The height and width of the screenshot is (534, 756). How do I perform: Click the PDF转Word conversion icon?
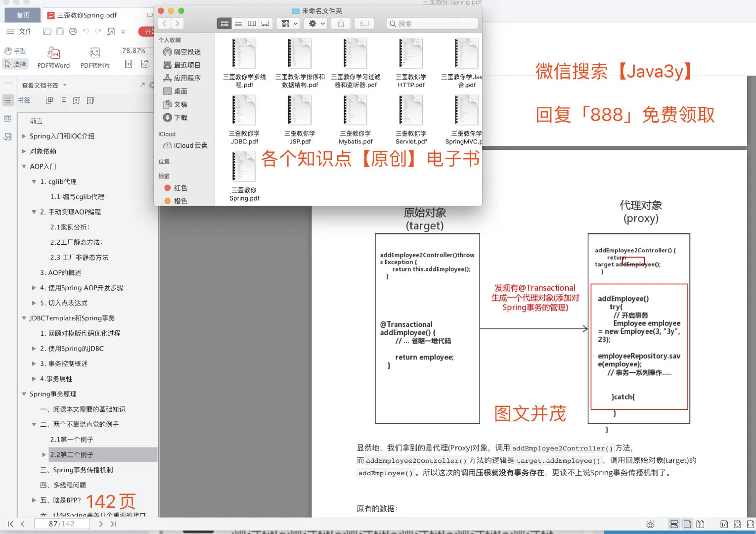[x=53, y=53]
